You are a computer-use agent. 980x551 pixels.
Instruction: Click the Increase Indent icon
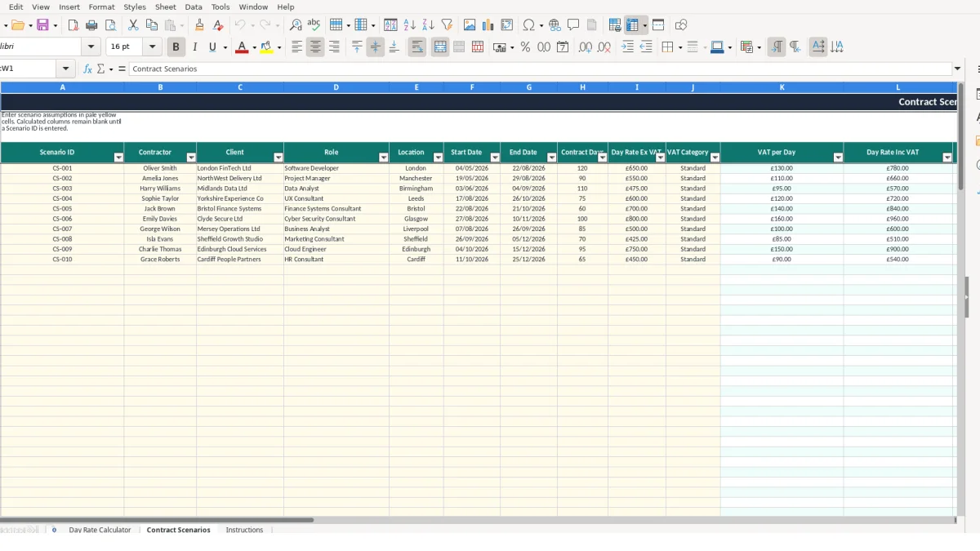coord(627,47)
